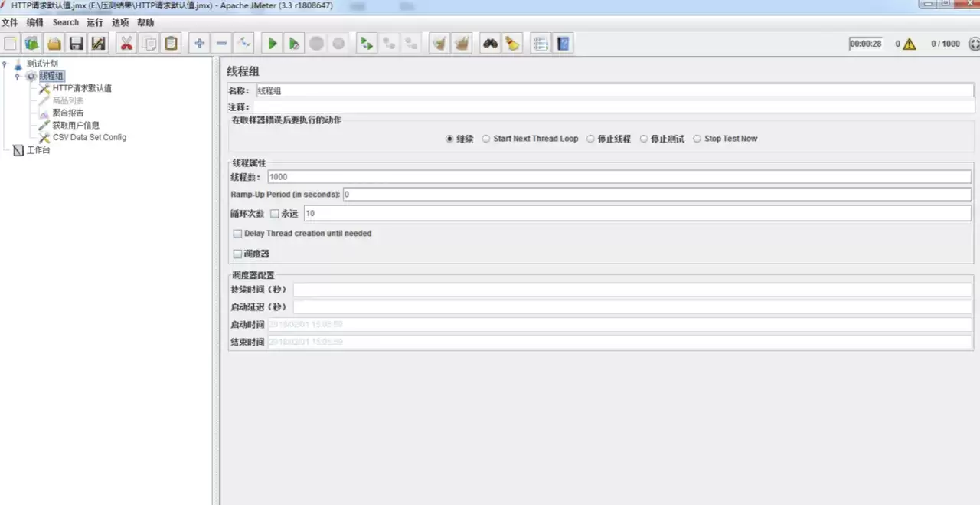Click the binoculars Search icon
Viewport: 980px width, 505px height.
(x=490, y=44)
